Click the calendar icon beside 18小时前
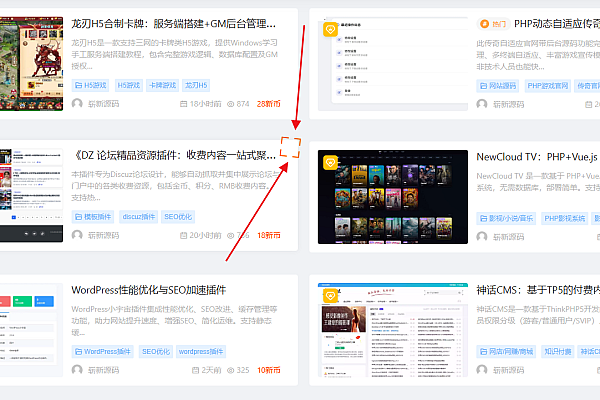Viewport: 600px width, 400px height. point(183,104)
